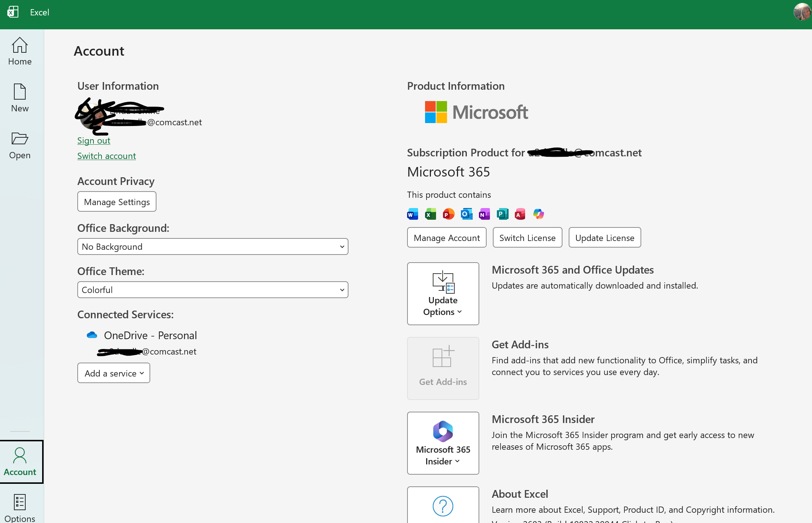Viewport: 812px width, 523px height.
Task: Click the Switch License button
Action: (x=528, y=238)
